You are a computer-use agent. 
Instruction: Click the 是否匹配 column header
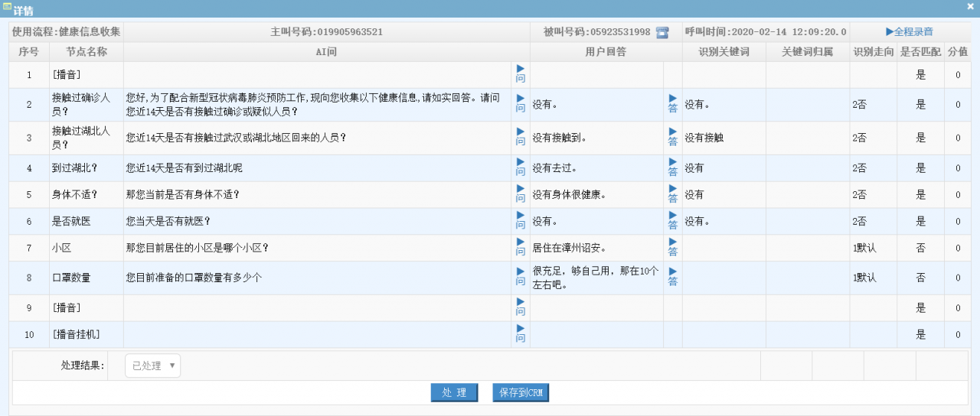(920, 52)
